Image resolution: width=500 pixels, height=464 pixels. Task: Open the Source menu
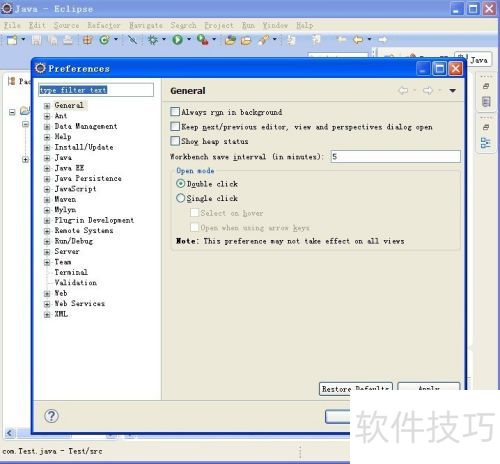66,25
